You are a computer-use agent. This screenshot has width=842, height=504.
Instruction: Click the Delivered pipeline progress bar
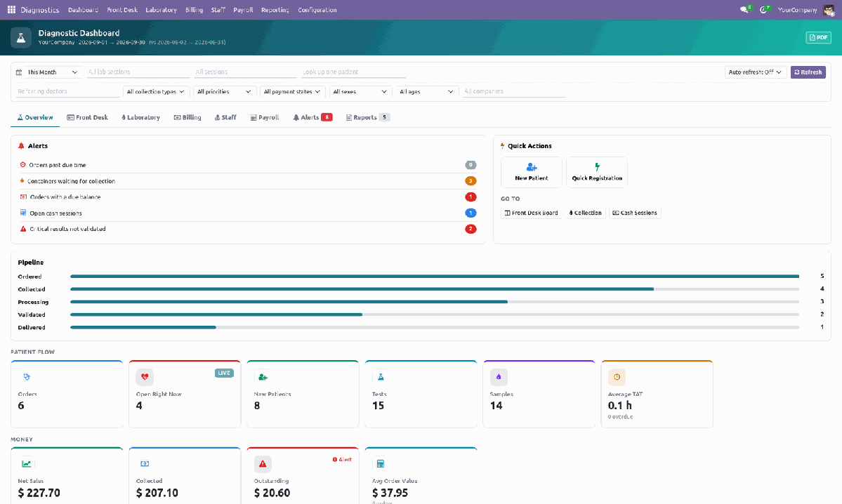(x=435, y=327)
